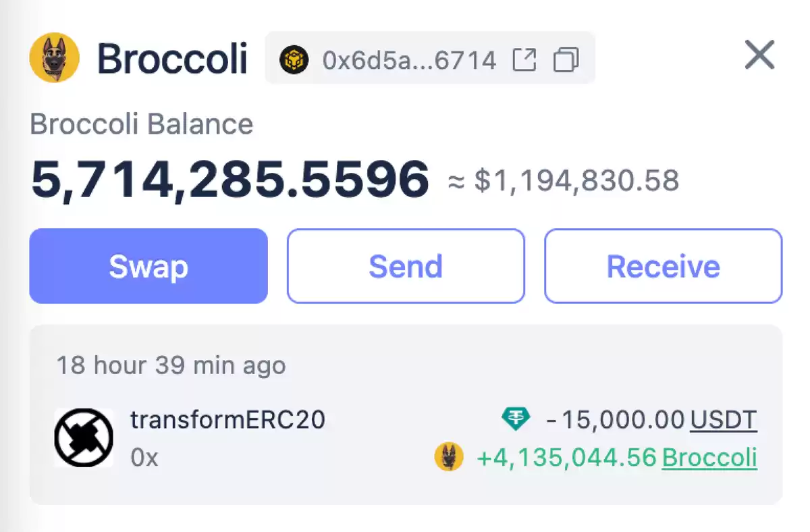
Task: Click the transformERC20 transaction name
Action: point(228,420)
